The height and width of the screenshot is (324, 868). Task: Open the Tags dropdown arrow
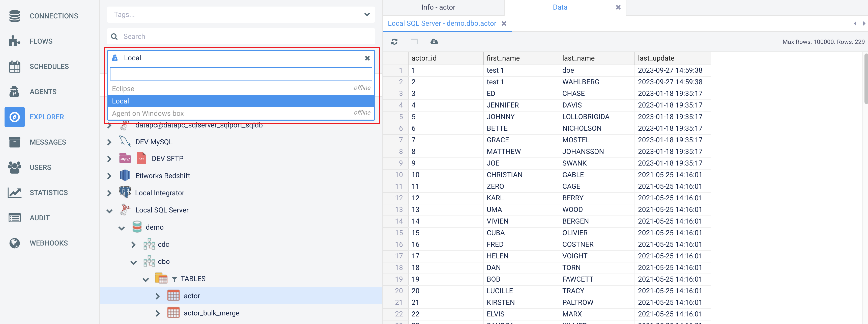[367, 14]
